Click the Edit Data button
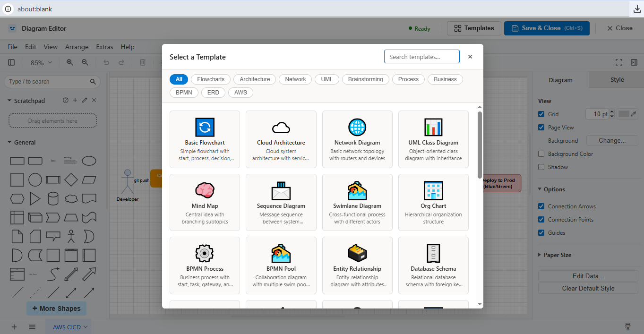 coord(588,275)
